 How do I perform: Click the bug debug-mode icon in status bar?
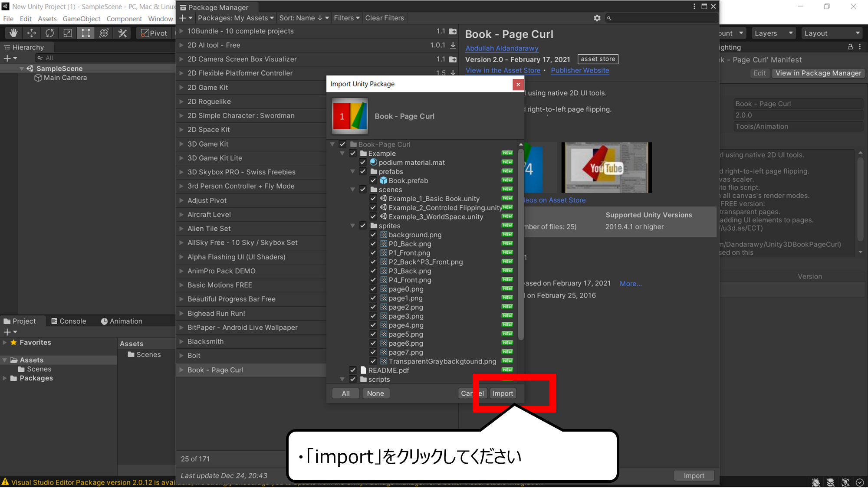point(816,482)
